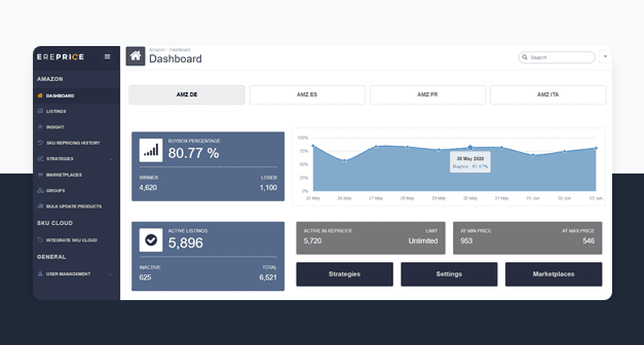Click the buybox signal bars icon
644x345 pixels.
click(151, 150)
